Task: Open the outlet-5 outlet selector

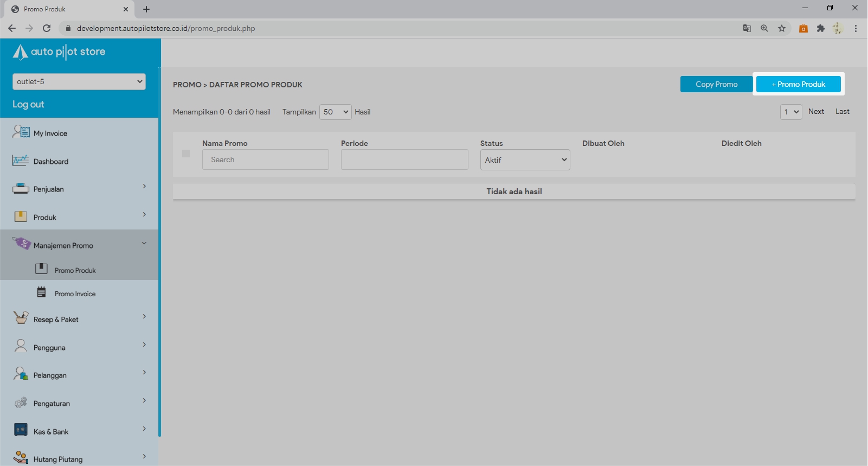Action: [x=79, y=81]
